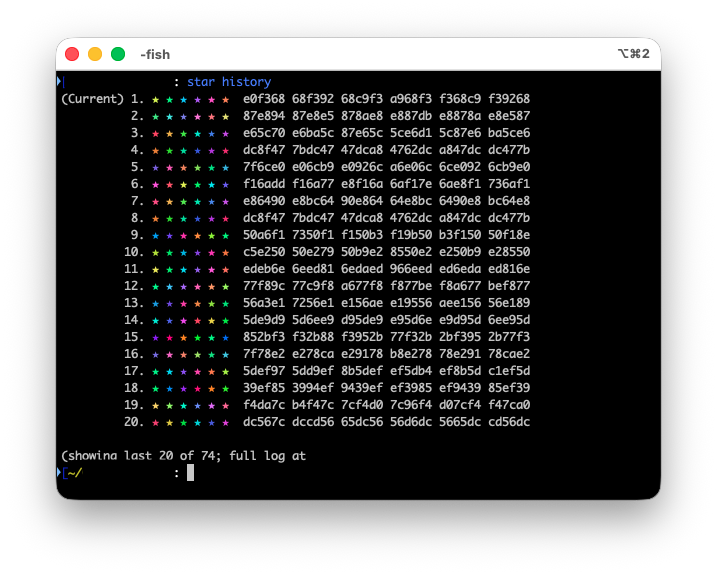Screen dimensions: 717x574
Task: Click the yellow star starting row 19
Action: pos(155,405)
